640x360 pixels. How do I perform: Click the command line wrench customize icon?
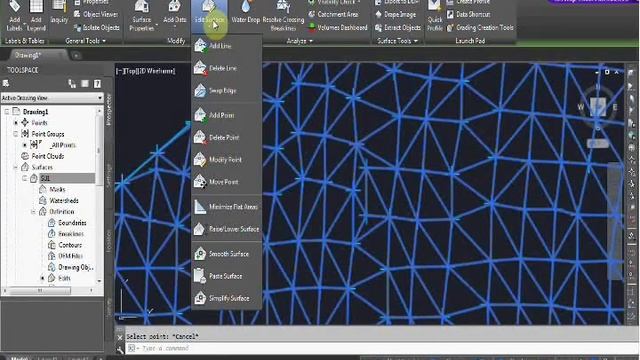coord(120,350)
